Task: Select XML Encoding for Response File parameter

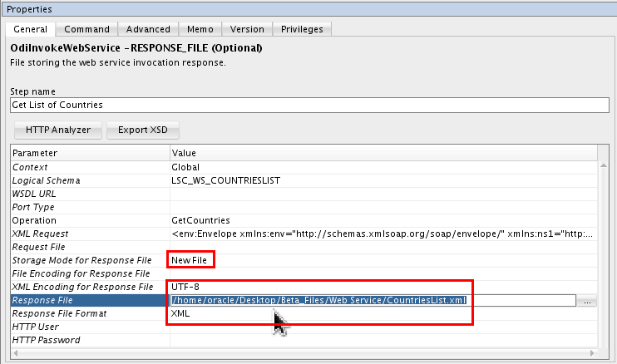Action: (90, 287)
